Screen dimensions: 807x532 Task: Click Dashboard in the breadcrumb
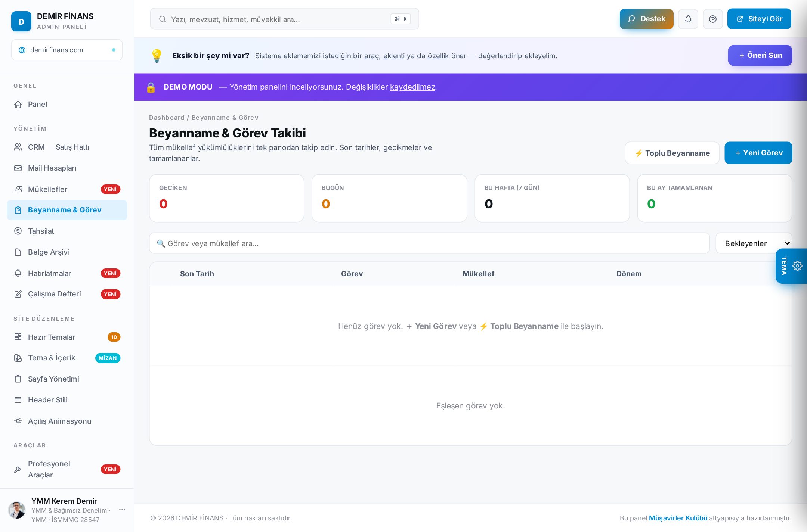[167, 118]
